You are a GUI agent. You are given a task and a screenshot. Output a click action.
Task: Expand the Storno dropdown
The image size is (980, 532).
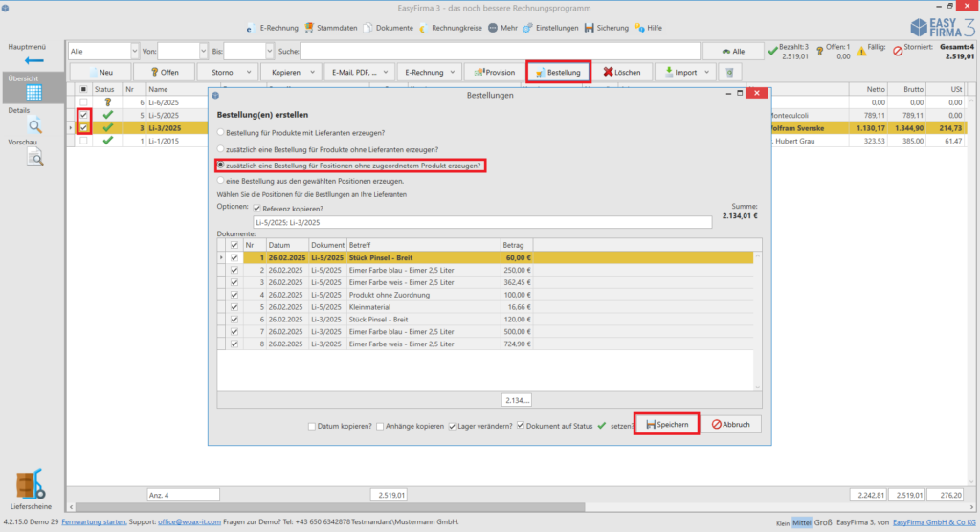[x=249, y=73]
